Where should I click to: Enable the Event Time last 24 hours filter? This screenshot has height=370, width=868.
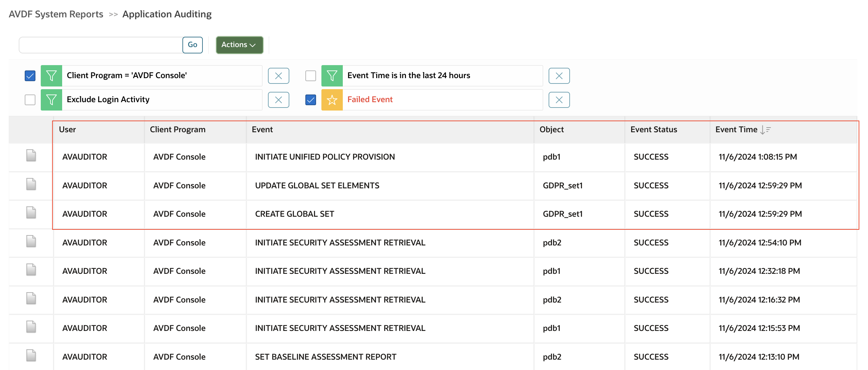tap(310, 75)
